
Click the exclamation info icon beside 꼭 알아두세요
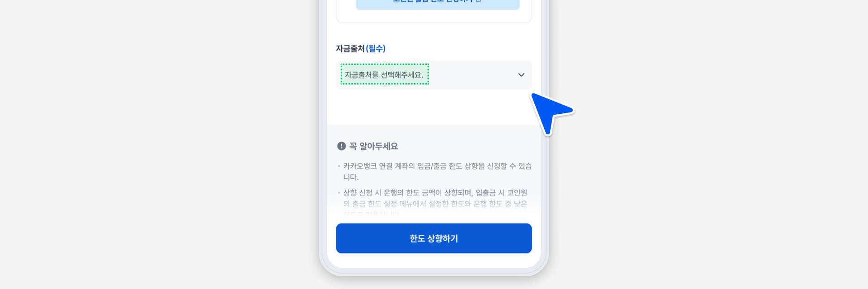(x=341, y=146)
